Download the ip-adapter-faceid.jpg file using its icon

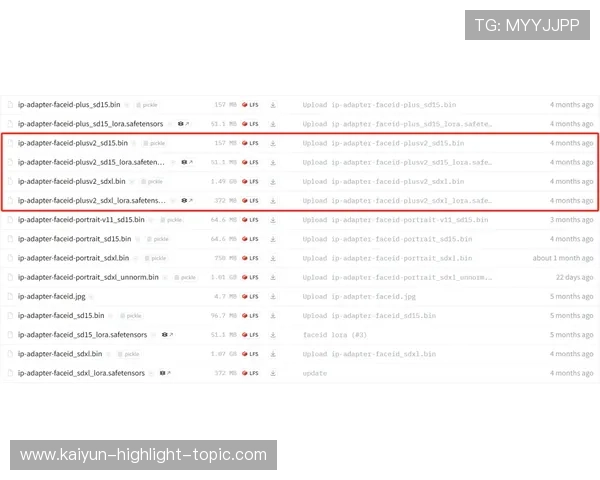[x=272, y=296]
